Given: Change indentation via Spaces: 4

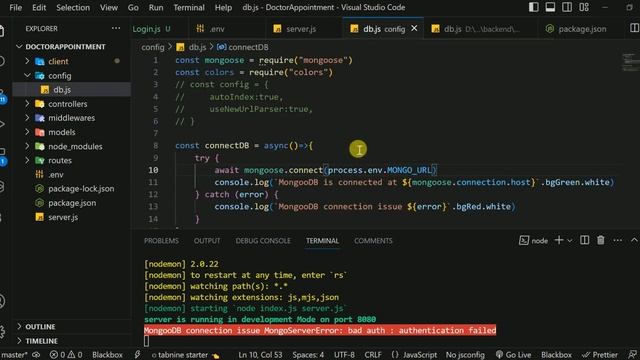Looking at the screenshot, I should coord(308,355).
